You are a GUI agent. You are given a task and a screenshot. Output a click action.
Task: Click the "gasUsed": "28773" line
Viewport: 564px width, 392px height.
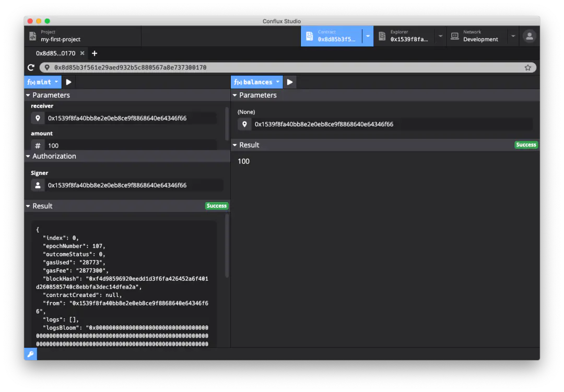coord(74,263)
